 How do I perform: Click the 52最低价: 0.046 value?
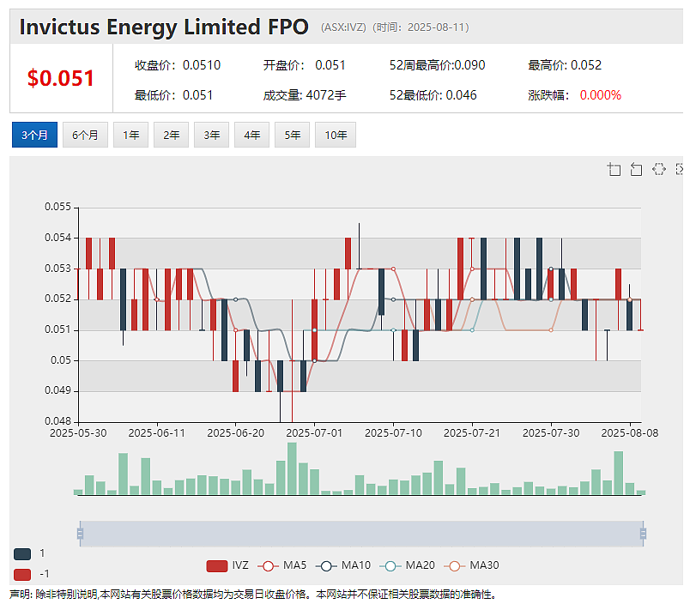coord(433,95)
